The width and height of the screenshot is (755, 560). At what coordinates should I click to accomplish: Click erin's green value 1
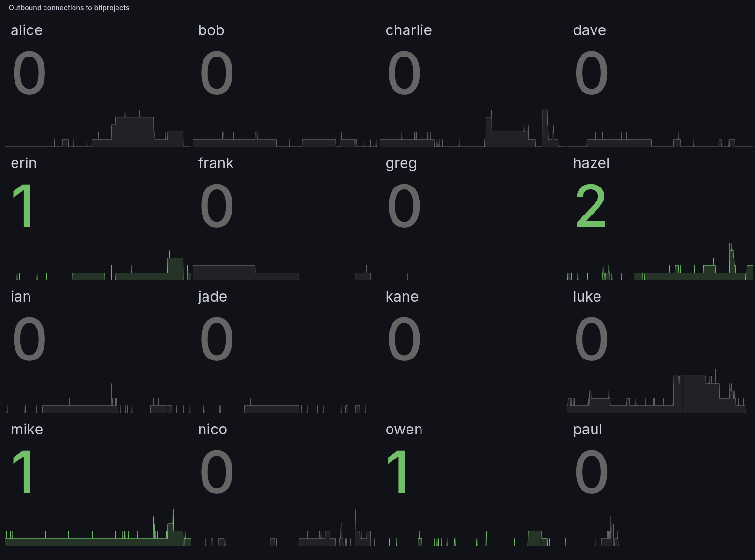[23, 207]
